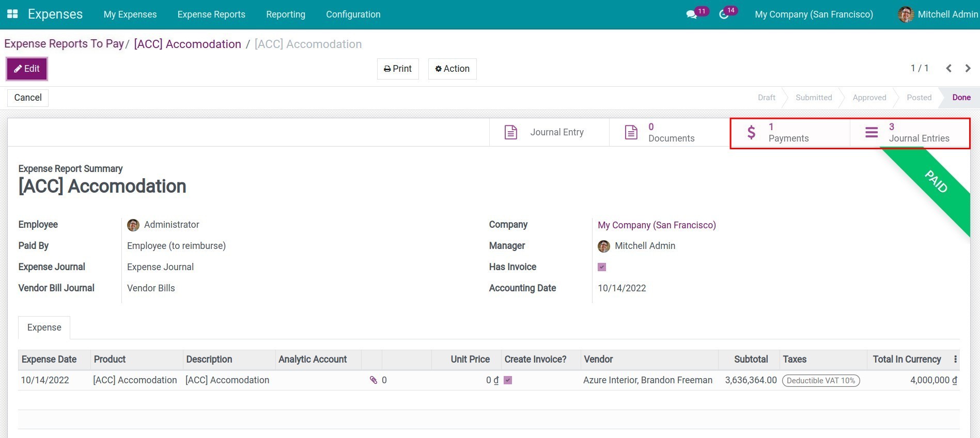Open the activities clock icon

724,14
